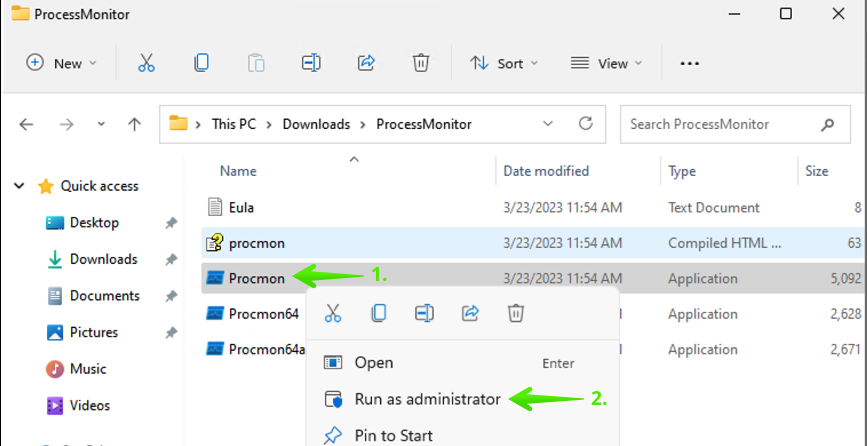
Task: Unpin Downloads using its pin icon
Action: click(171, 259)
